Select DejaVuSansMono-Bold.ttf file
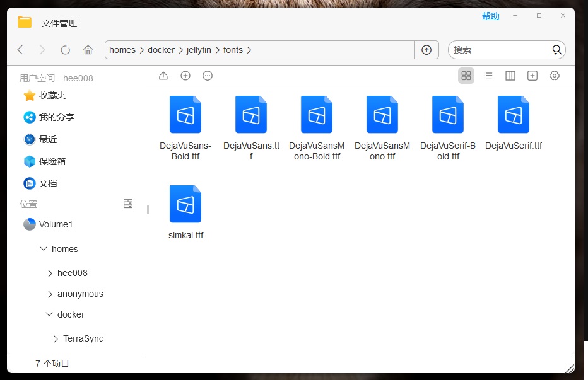Image resolution: width=588 pixels, height=380 pixels. click(317, 129)
